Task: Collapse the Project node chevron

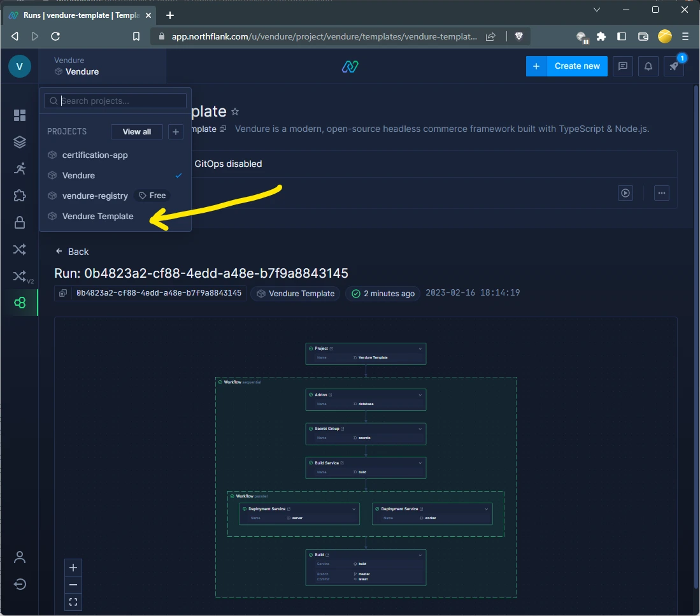Action: point(420,348)
